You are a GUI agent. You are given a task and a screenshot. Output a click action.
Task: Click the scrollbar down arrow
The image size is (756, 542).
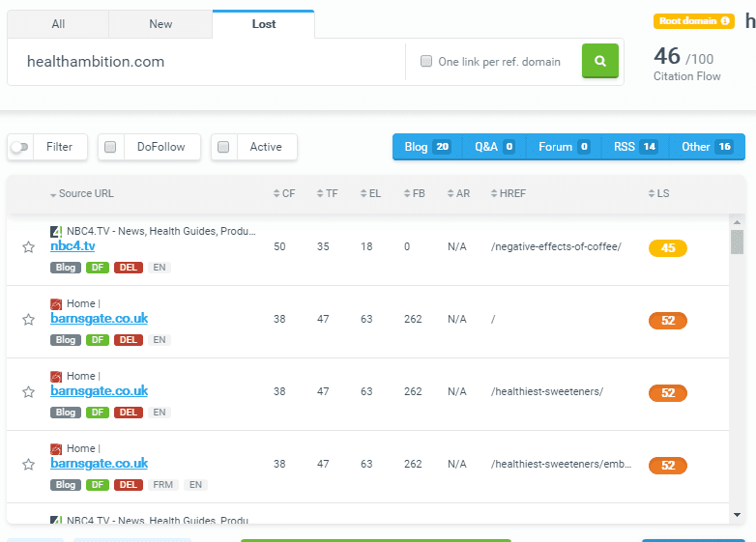click(737, 515)
